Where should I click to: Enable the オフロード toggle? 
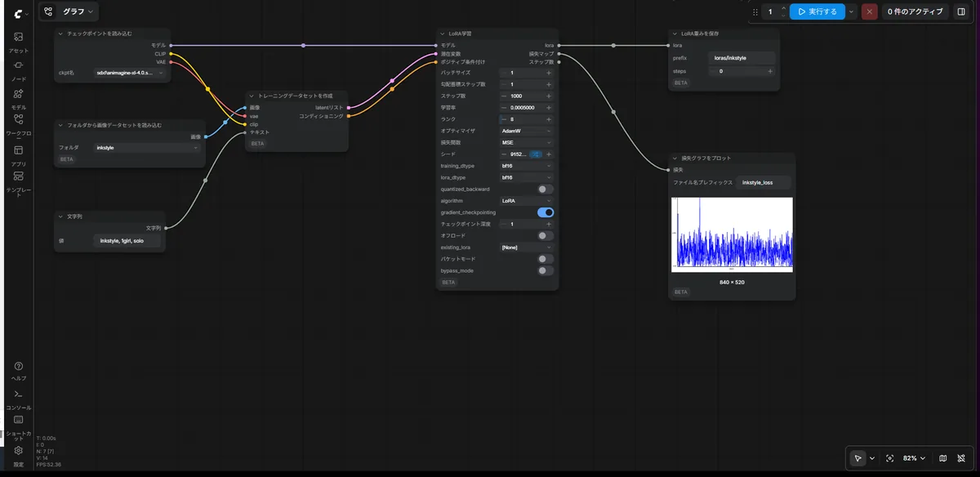(x=546, y=235)
